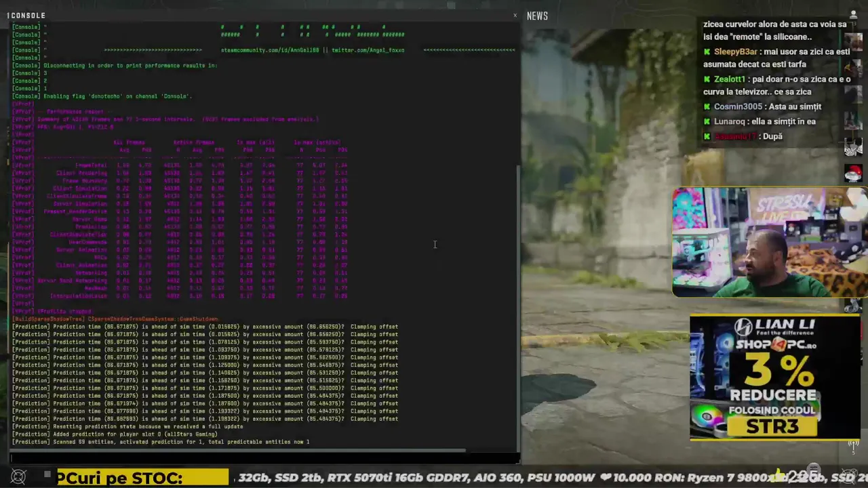Select the "Enabling flag 'donotecho'" console line
Viewport: 868px width, 488px height.
pyautogui.click(x=102, y=96)
